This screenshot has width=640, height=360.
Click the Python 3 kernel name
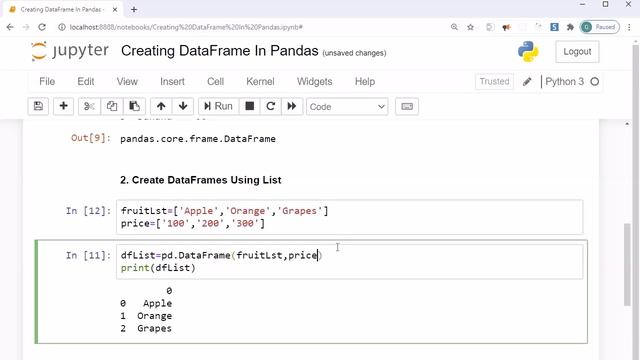point(564,82)
